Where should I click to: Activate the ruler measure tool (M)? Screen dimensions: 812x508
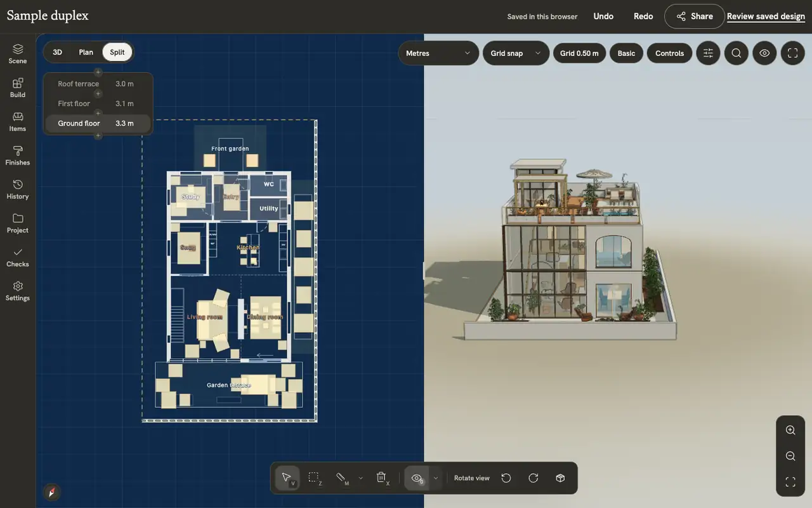[x=342, y=478]
